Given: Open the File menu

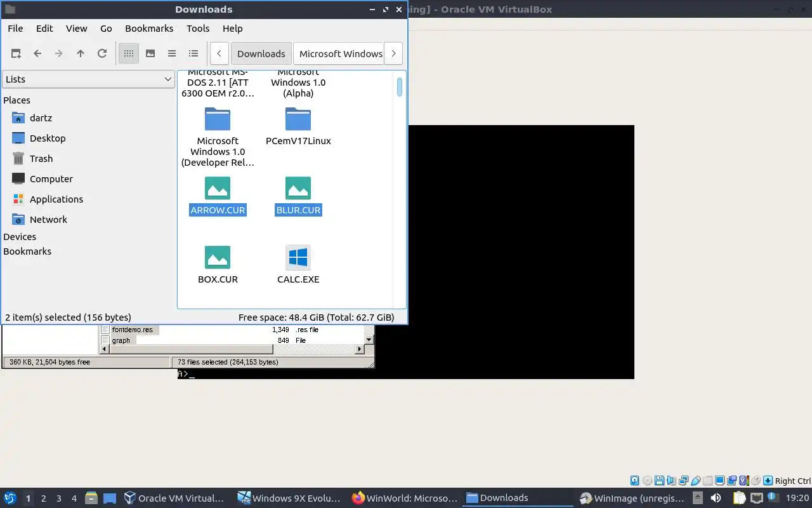Looking at the screenshot, I should [x=15, y=29].
